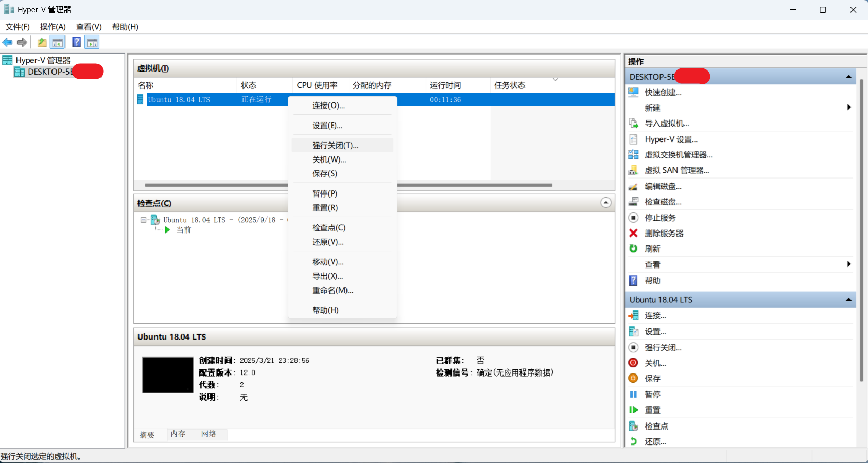Choose 强行关闭(T)... from context menu

342,146
